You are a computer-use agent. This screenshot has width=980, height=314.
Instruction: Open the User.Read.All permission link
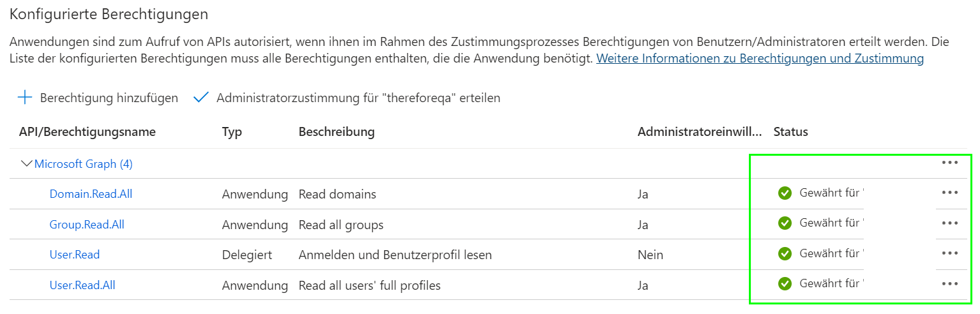[x=82, y=285]
